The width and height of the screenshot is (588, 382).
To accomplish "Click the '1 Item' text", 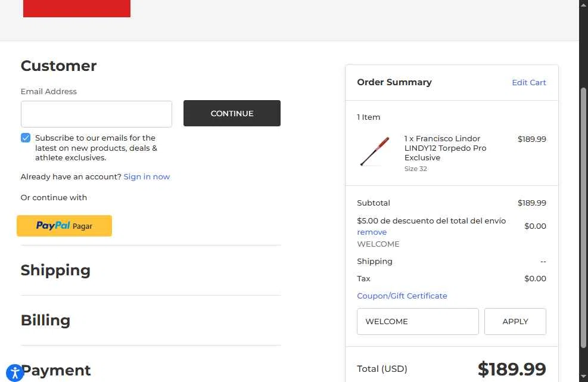I will [x=369, y=117].
